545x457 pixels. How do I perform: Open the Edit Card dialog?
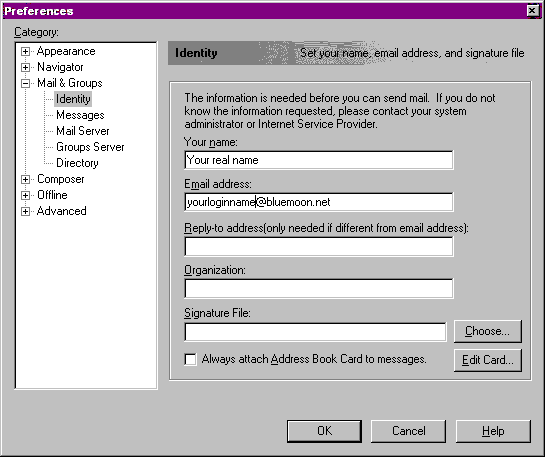[x=488, y=360]
